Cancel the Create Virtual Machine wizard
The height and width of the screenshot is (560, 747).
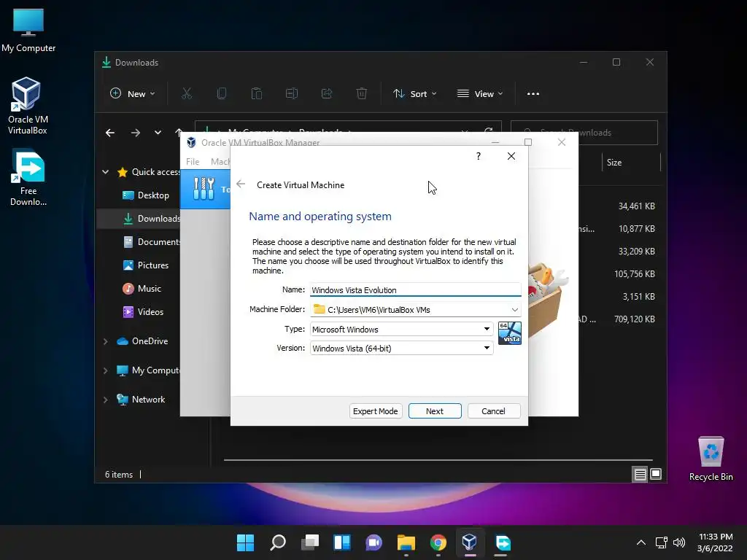tap(494, 411)
